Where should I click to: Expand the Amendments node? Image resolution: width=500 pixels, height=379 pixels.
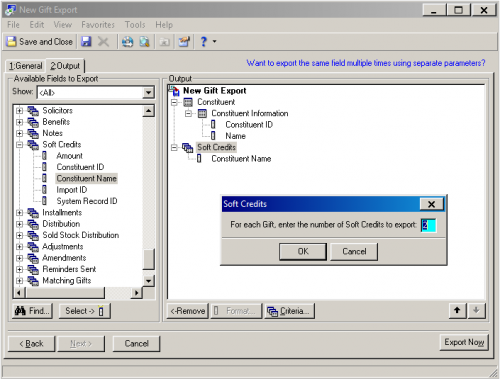click(19, 258)
